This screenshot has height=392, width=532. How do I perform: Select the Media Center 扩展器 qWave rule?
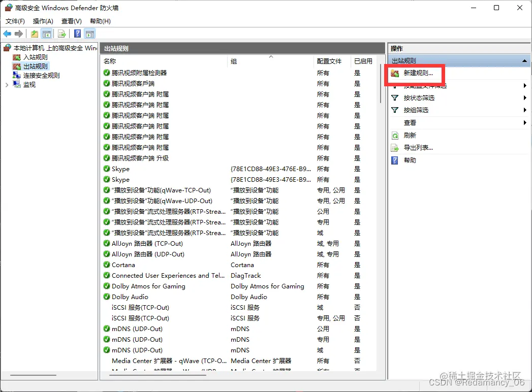tap(169, 361)
